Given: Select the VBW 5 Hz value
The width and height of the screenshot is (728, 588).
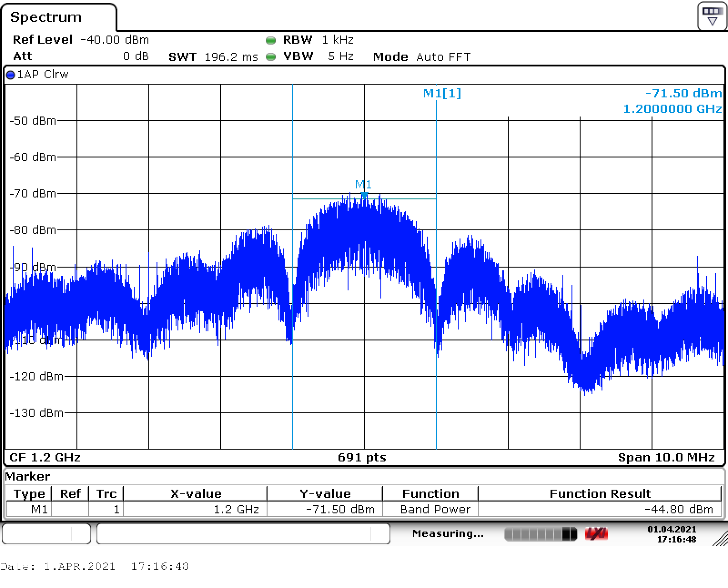Looking at the screenshot, I should (318, 56).
